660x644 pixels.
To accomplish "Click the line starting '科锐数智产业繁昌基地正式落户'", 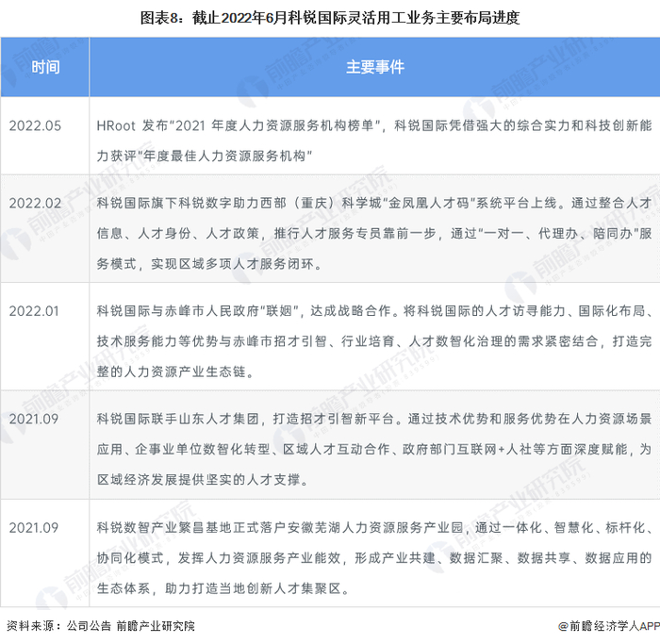I will click(x=374, y=527).
